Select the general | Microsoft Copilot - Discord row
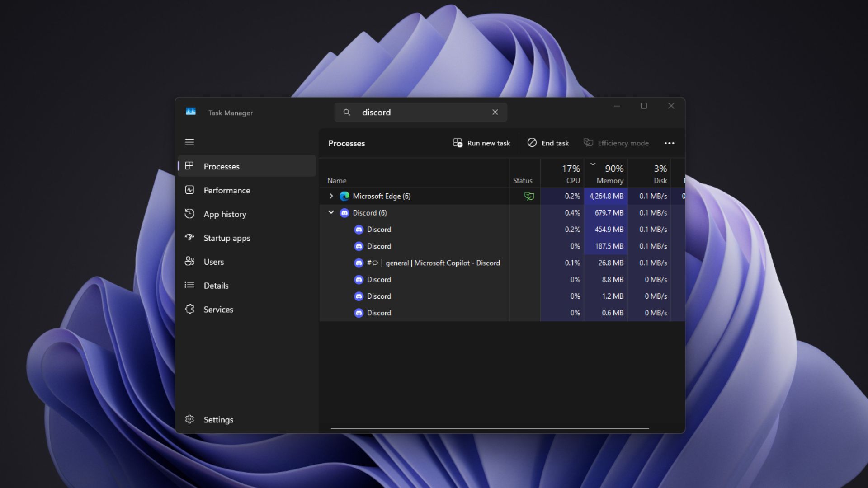This screenshot has width=868, height=488. click(x=502, y=263)
